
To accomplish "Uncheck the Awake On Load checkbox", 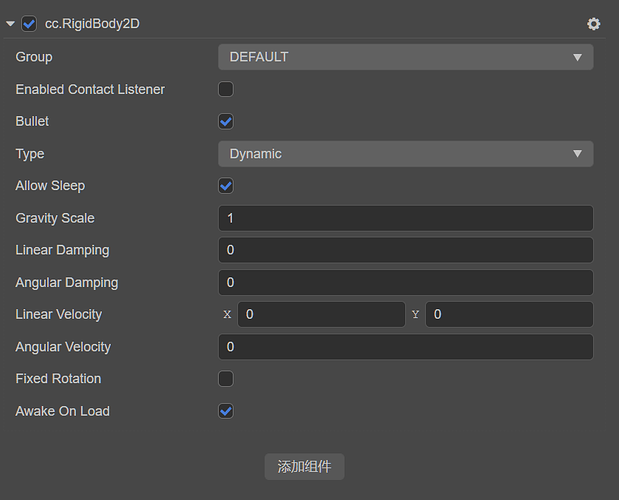I will 226,411.
